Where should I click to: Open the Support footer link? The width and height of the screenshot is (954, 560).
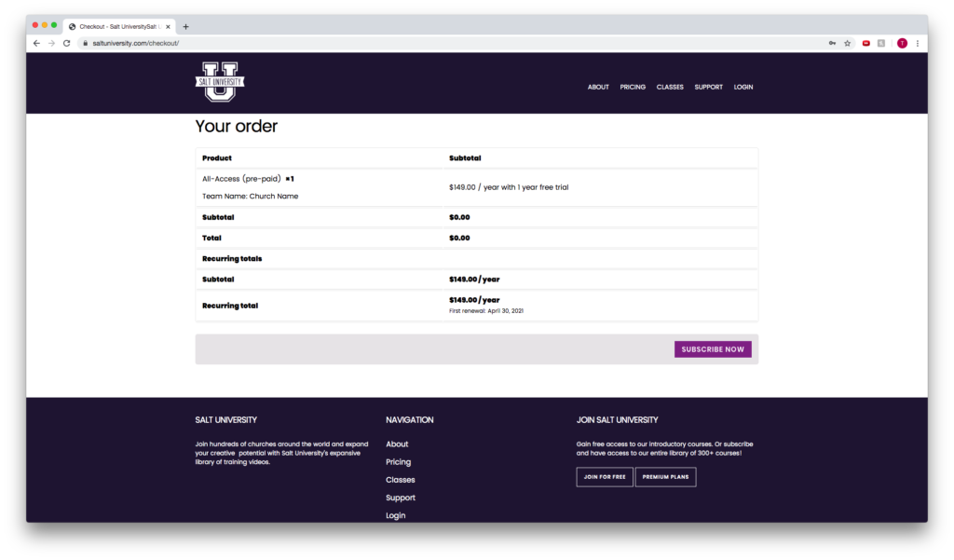coord(401,498)
